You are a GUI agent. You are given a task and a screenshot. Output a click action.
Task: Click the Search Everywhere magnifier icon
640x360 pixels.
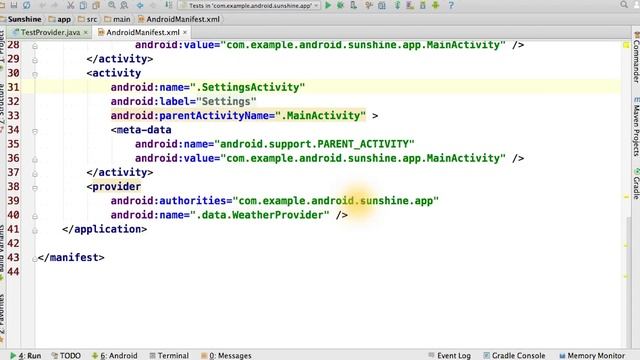coord(624,5)
